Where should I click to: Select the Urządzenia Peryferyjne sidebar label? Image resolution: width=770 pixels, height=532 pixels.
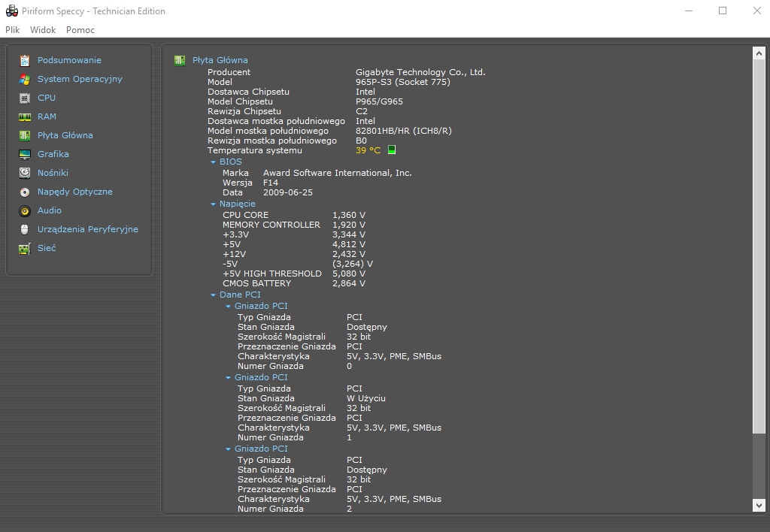[88, 229]
